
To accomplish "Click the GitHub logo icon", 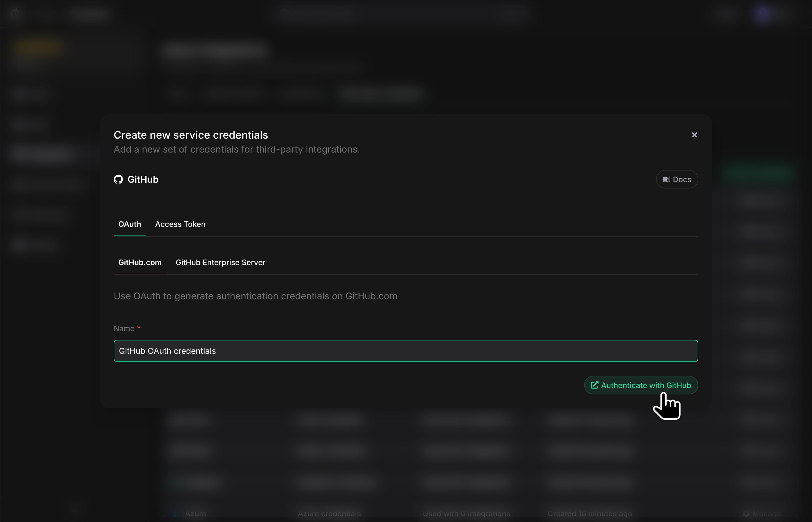I will point(118,179).
